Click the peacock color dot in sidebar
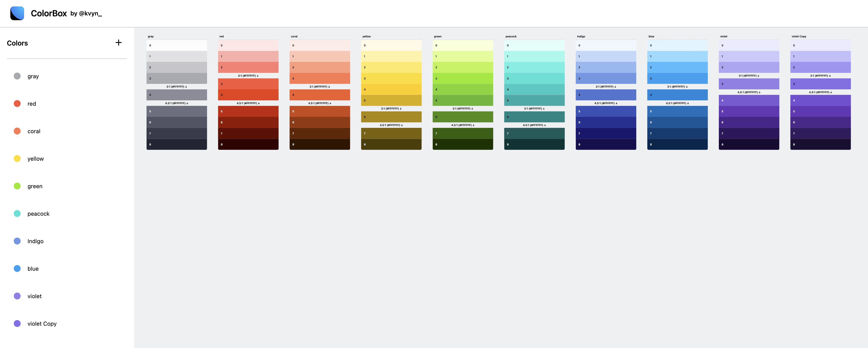Viewport: 868px width, 348px height. 17,214
